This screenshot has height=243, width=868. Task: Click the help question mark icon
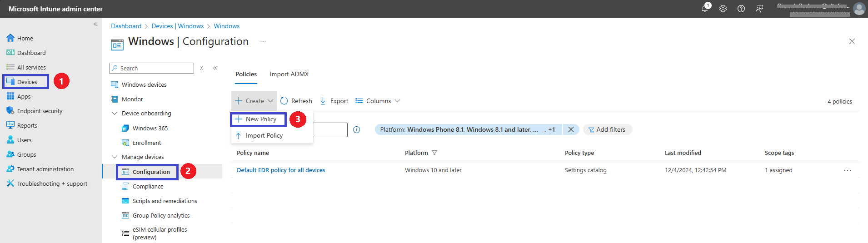pyautogui.click(x=741, y=9)
